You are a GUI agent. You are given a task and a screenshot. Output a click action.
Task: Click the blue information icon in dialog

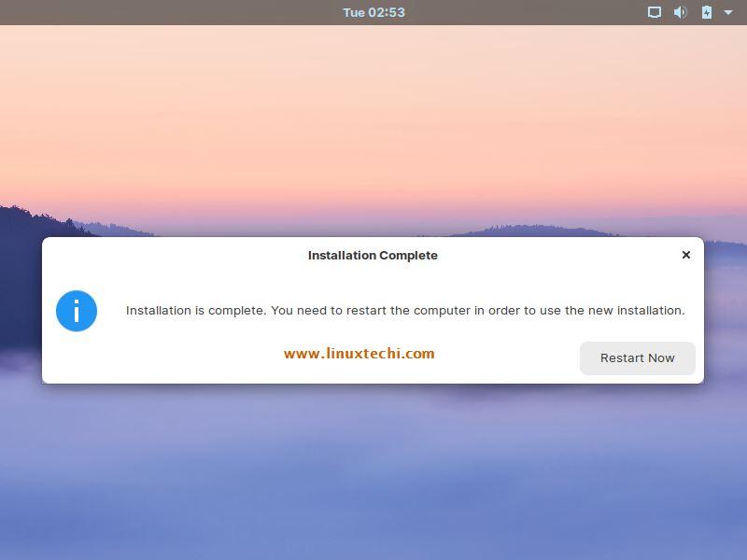coord(77,311)
